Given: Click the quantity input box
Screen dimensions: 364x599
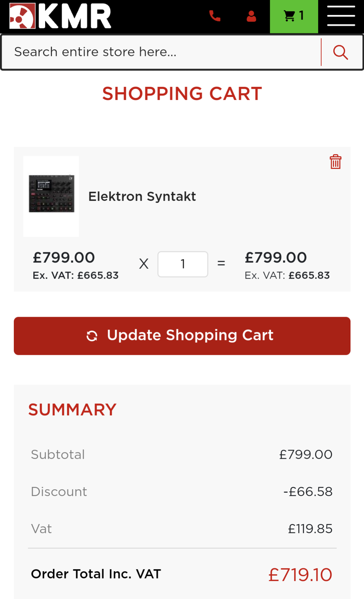Looking at the screenshot, I should tap(183, 264).
